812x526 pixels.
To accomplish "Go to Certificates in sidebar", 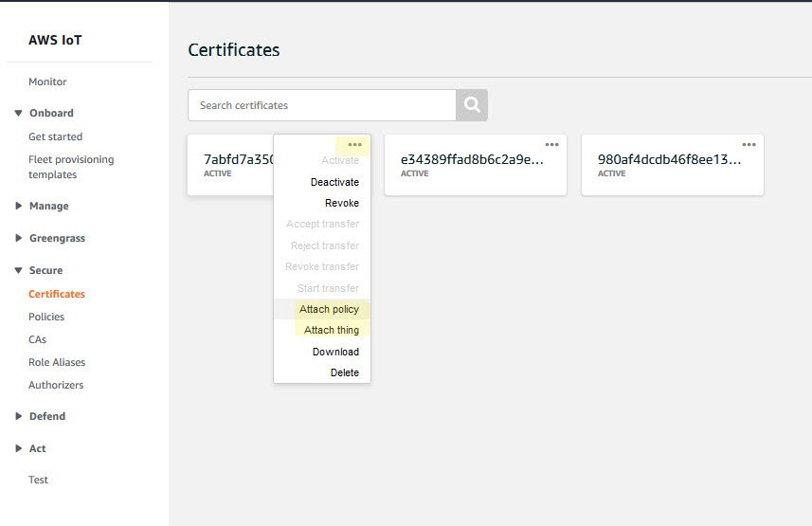I will click(x=57, y=294).
